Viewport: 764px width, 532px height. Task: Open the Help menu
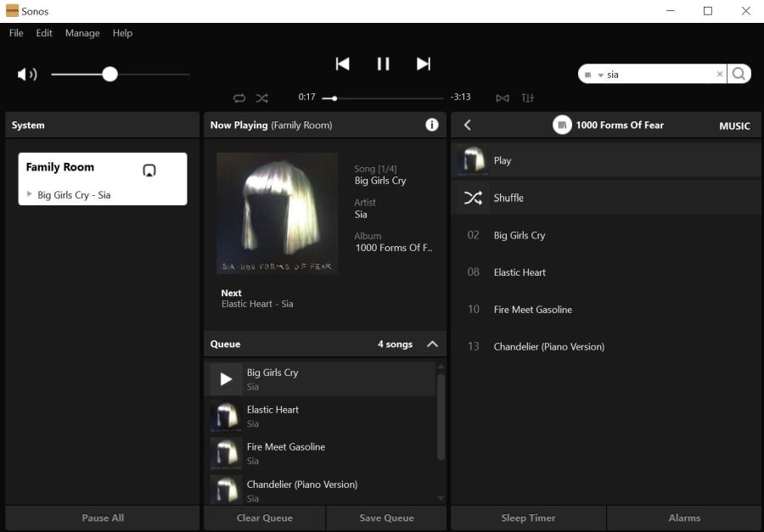[x=122, y=33]
